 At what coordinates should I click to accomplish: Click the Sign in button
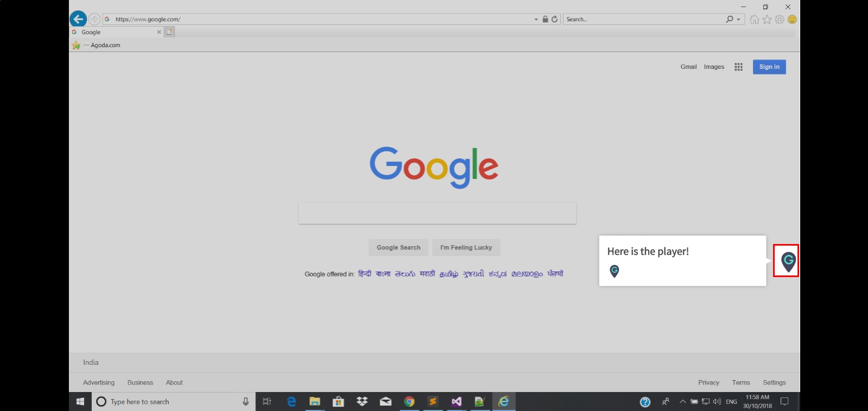(x=769, y=67)
